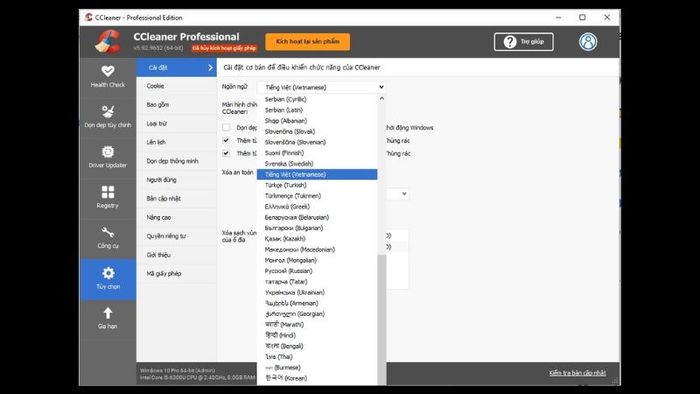Open the Lên lịch settings page

pyautogui.click(x=176, y=142)
